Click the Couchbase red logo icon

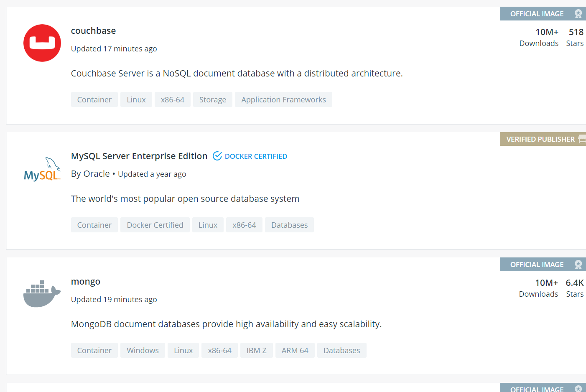(x=42, y=43)
